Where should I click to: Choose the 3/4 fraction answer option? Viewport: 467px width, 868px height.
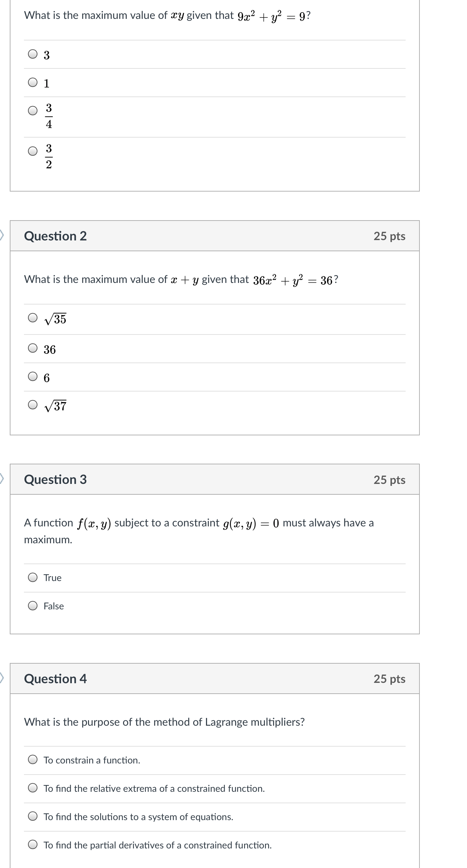pyautogui.click(x=33, y=111)
